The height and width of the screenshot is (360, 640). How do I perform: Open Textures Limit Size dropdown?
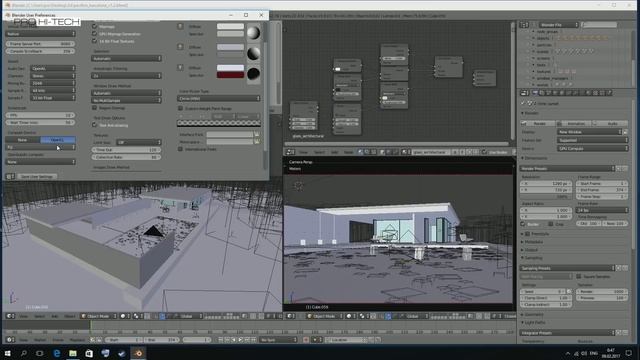[138, 142]
